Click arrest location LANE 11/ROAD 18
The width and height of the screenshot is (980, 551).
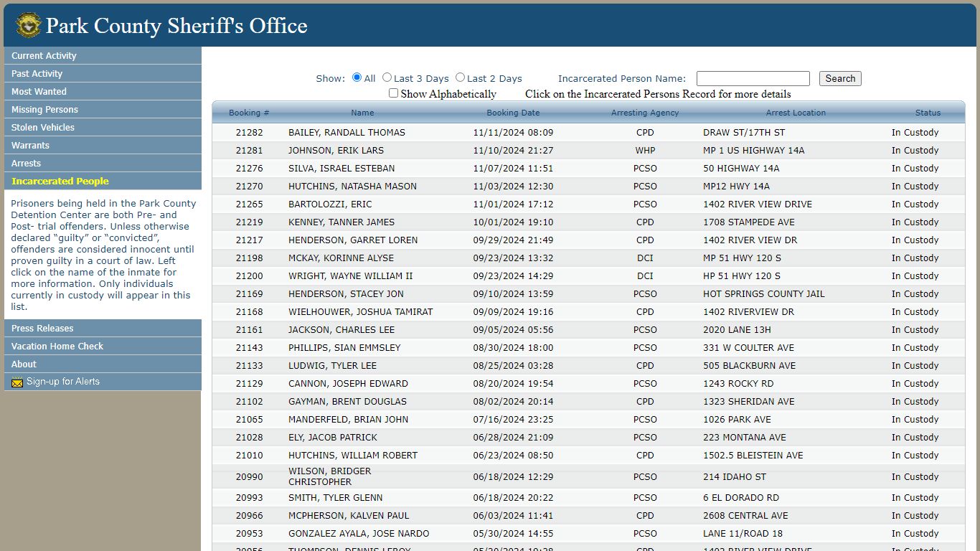743,534
